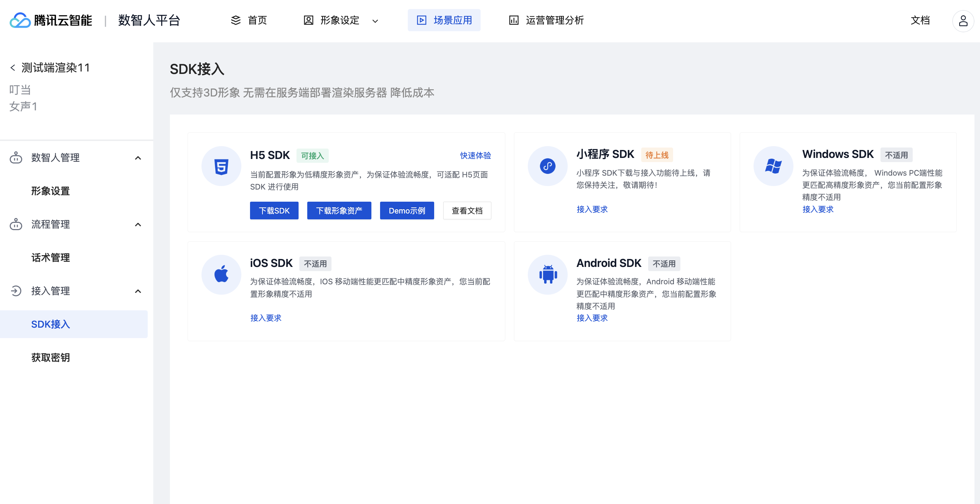Click the mini program SDK icon
This screenshot has width=980, height=504.
[547, 166]
